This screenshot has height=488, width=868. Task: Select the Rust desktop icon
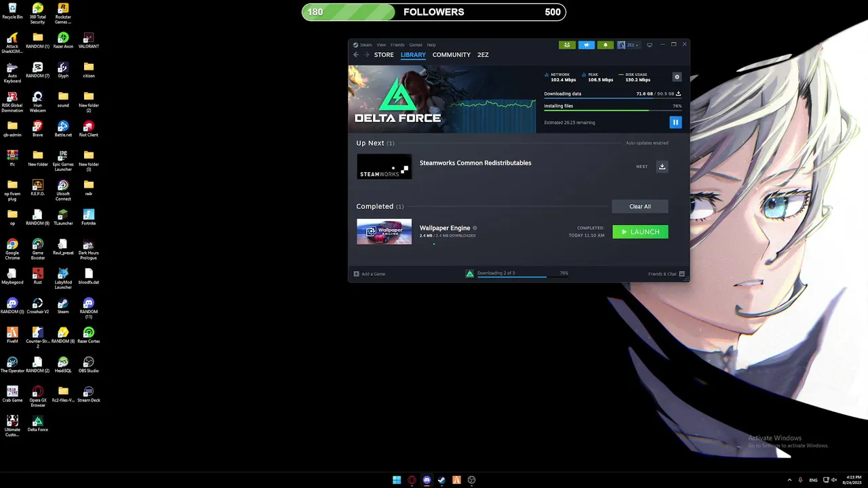[x=37, y=276]
